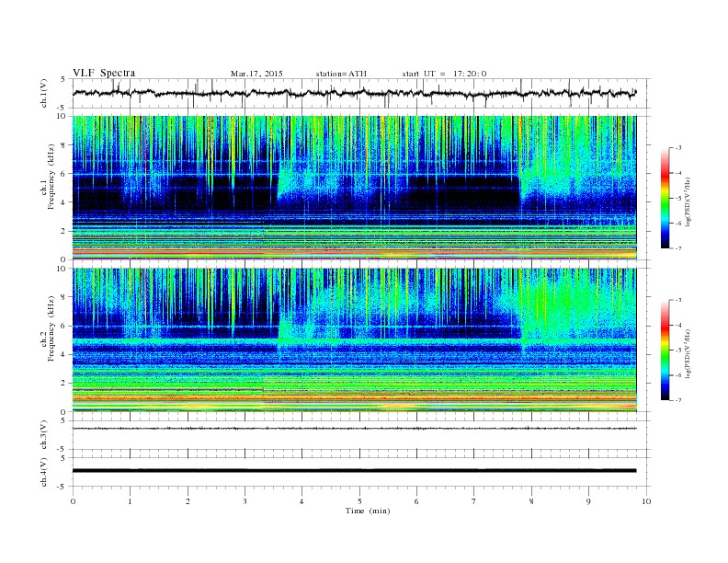Click time axis tick label "1"

[130, 501]
